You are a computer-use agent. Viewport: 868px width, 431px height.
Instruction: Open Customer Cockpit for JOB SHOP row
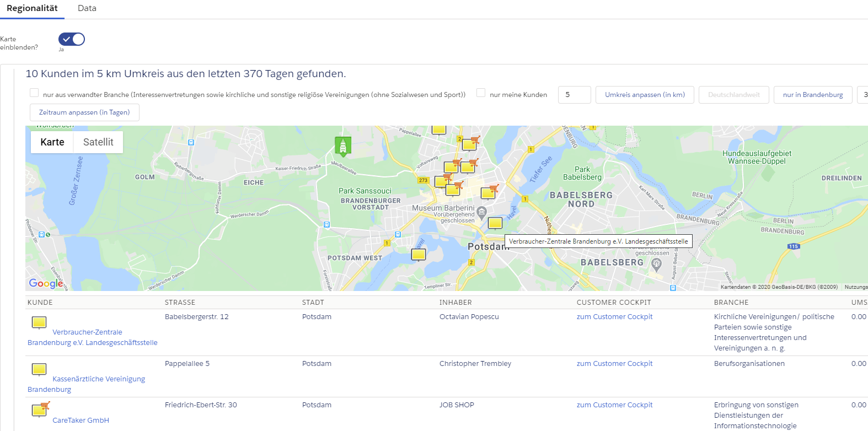point(614,405)
